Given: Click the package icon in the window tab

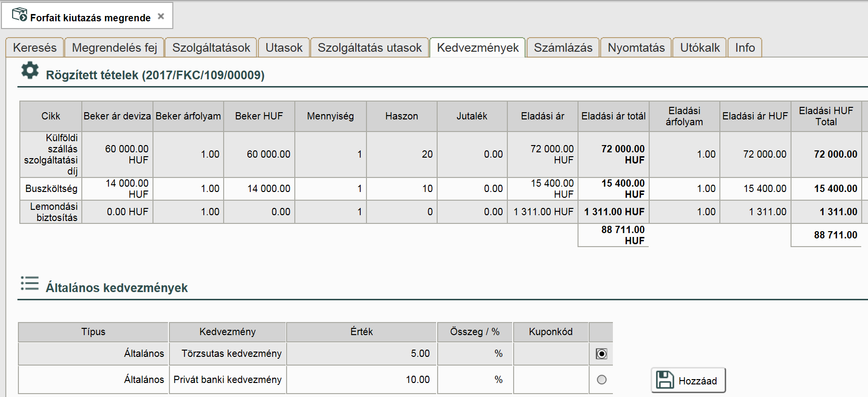Looking at the screenshot, I should tap(19, 15).
